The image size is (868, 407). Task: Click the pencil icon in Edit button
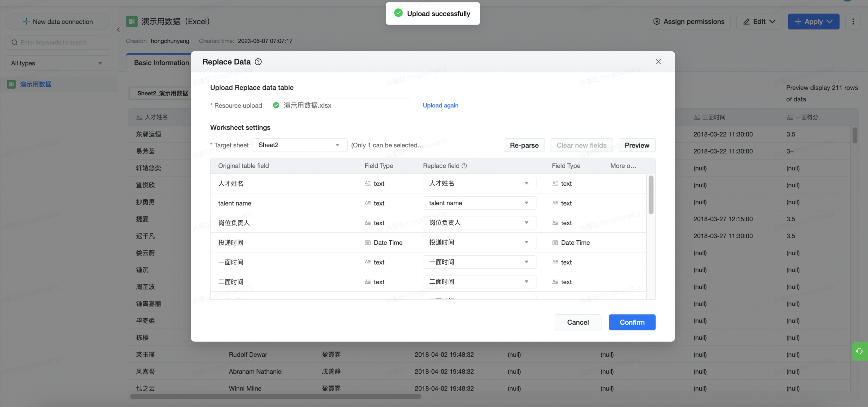coord(746,22)
